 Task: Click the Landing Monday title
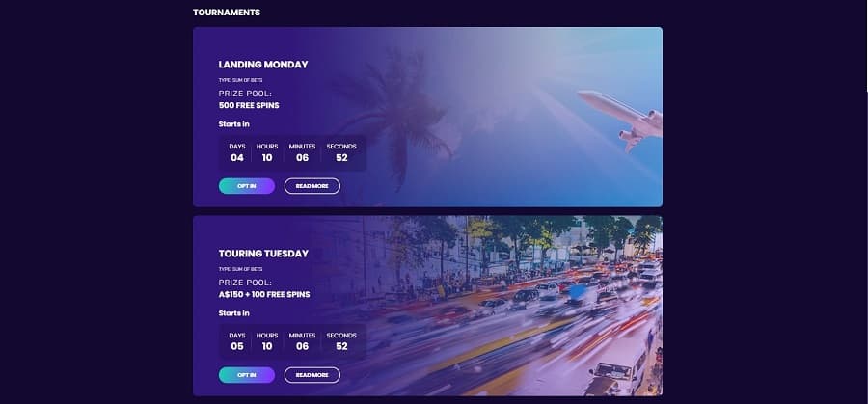[263, 65]
